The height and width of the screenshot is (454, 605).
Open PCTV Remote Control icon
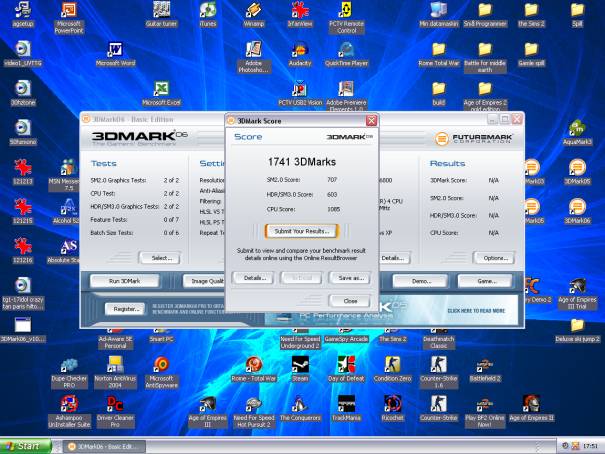(346, 18)
